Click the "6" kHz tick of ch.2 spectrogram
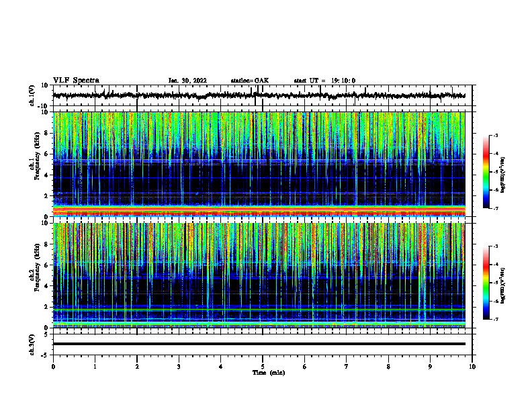 click(47, 265)
